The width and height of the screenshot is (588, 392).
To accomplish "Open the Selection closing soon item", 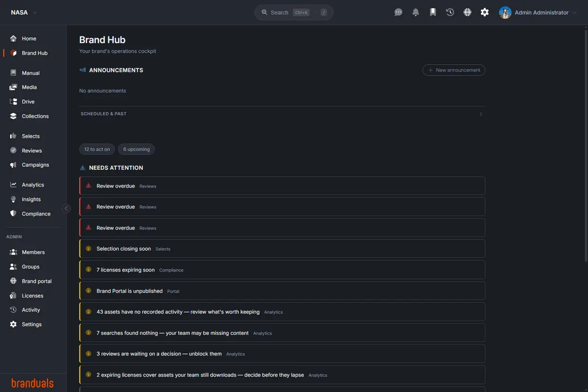I will pos(282,249).
